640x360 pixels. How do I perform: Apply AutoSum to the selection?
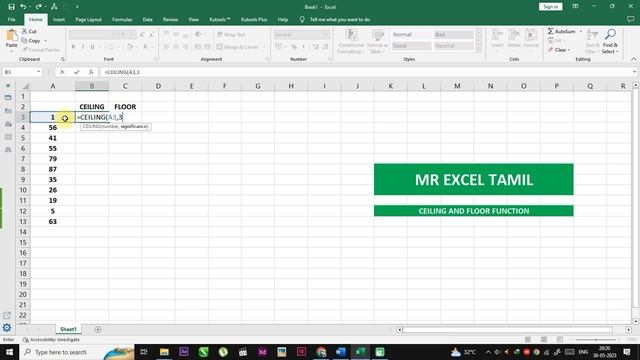[x=562, y=31]
